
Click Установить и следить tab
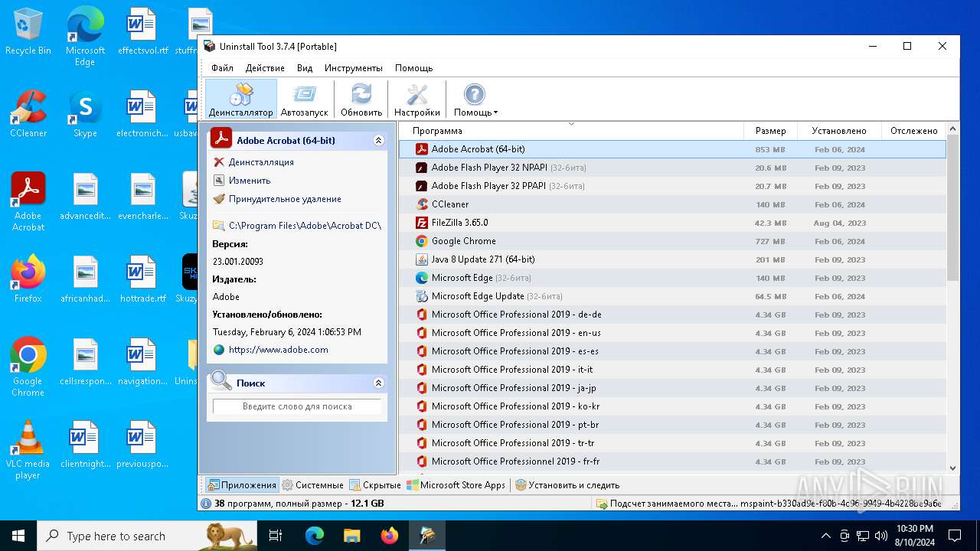567,485
